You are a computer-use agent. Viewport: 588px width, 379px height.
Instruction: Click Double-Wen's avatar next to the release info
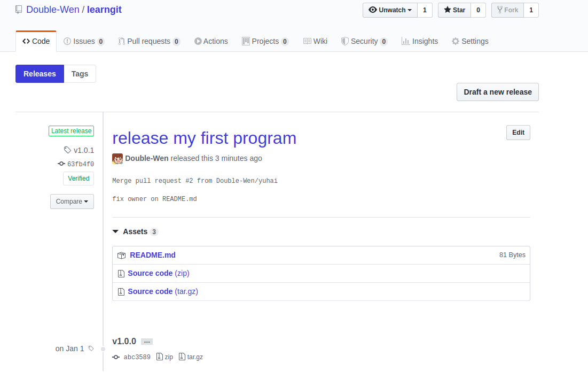pos(117,158)
